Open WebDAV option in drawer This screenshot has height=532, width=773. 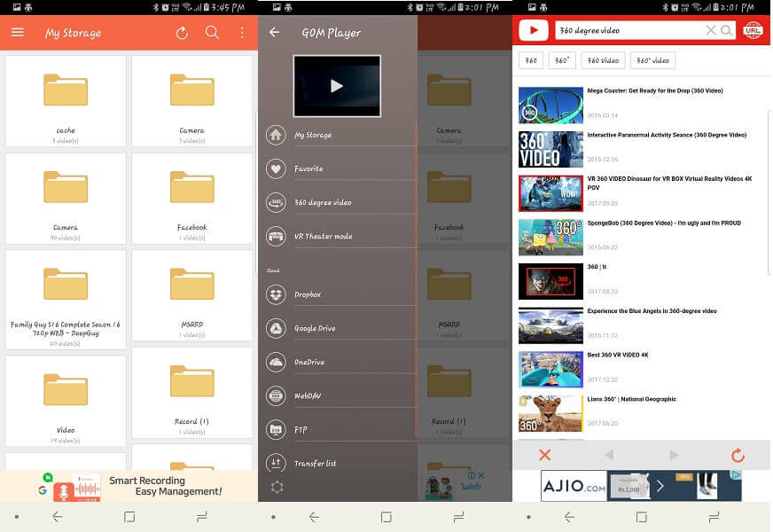(x=340, y=395)
